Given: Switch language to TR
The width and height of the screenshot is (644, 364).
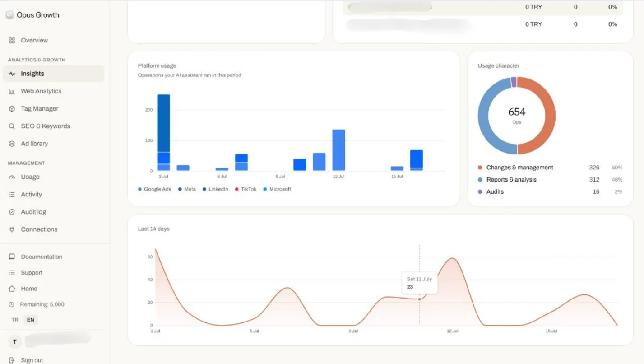Looking at the screenshot, I should coord(15,320).
